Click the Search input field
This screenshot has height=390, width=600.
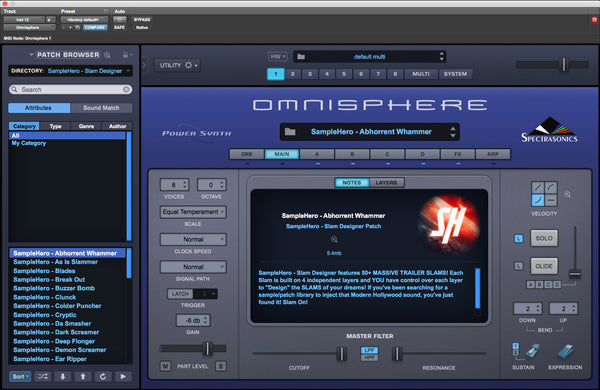tap(70, 89)
